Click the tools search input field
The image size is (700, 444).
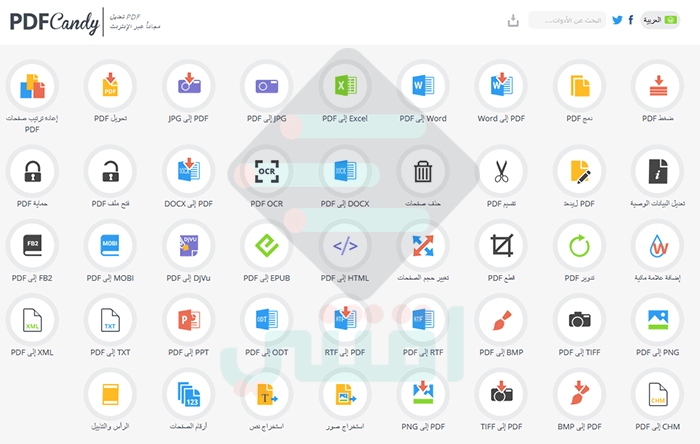567,20
